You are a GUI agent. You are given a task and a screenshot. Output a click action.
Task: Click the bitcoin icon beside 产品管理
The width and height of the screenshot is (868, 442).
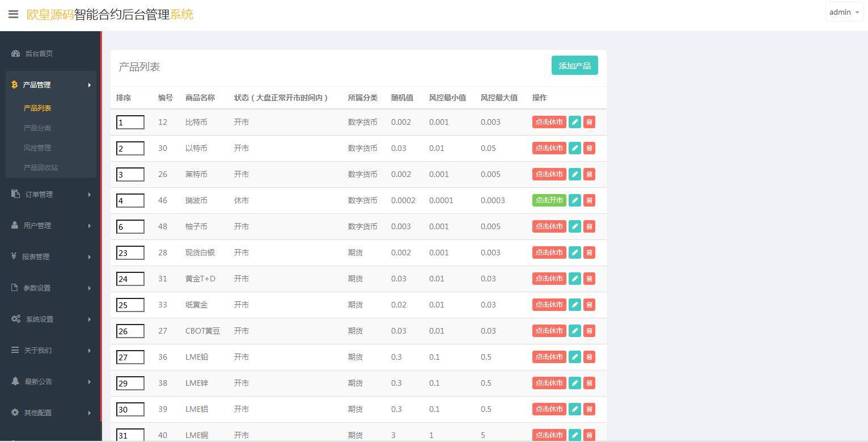(x=14, y=85)
